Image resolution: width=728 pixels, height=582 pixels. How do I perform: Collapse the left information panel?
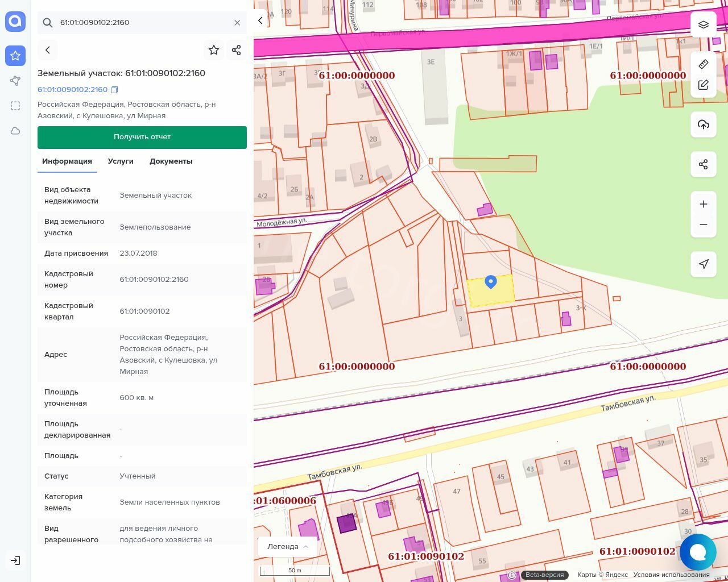tap(260, 20)
